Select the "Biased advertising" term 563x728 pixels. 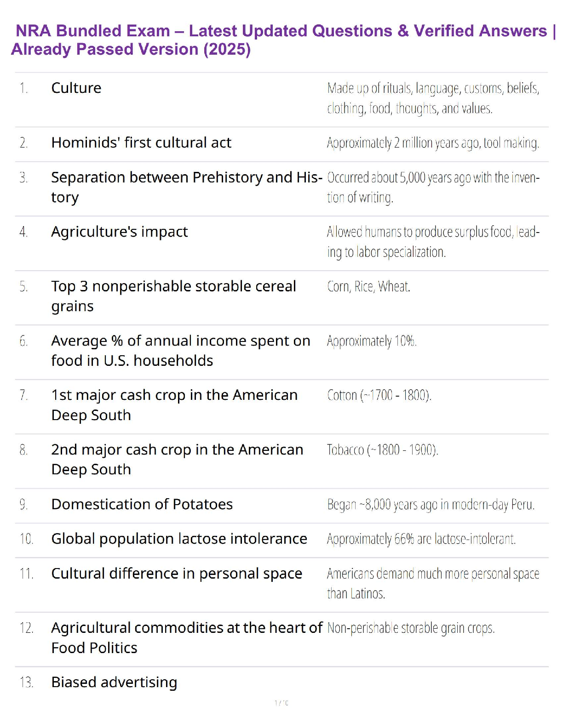coord(114,682)
